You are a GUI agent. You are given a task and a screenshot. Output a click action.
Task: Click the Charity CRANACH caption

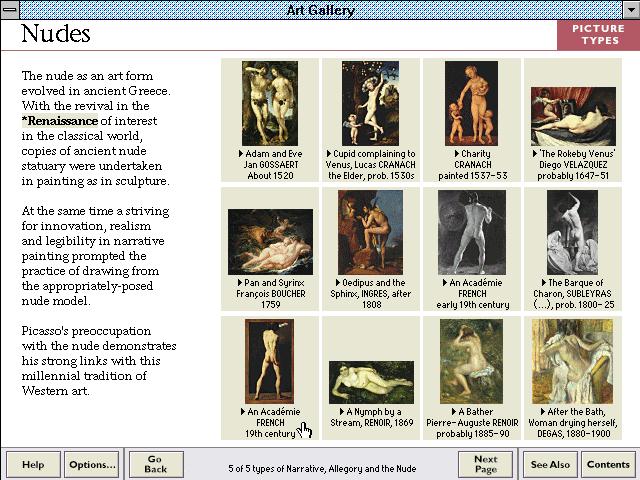(473, 165)
